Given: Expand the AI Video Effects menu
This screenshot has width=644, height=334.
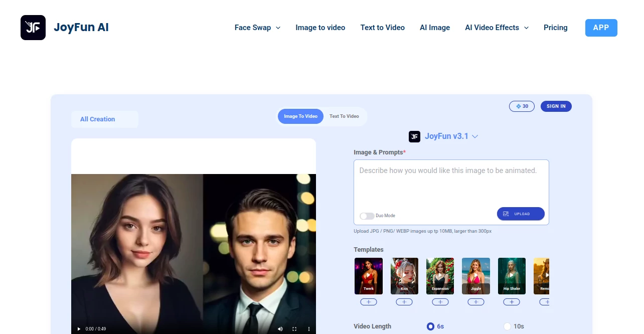Looking at the screenshot, I should [496, 28].
